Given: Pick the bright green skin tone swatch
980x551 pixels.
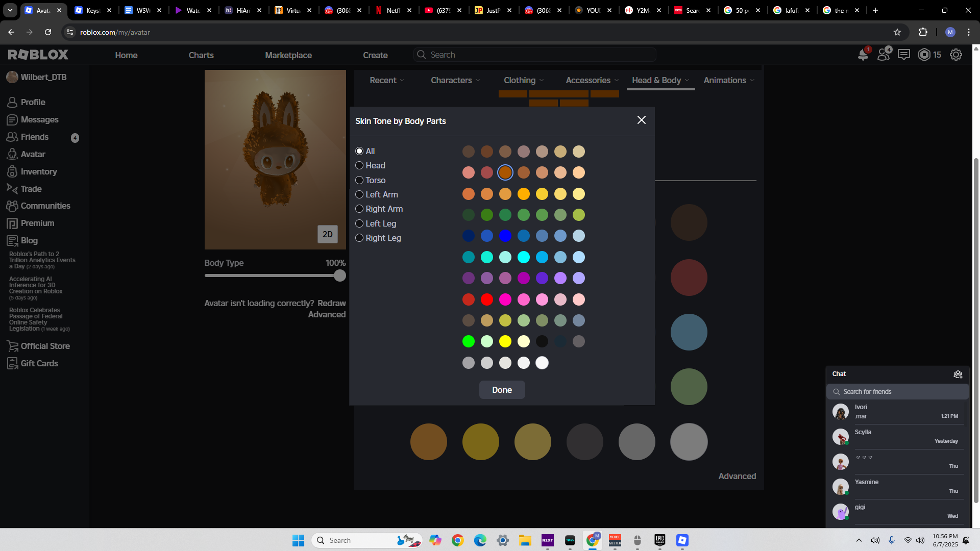Looking at the screenshot, I should coord(468,342).
